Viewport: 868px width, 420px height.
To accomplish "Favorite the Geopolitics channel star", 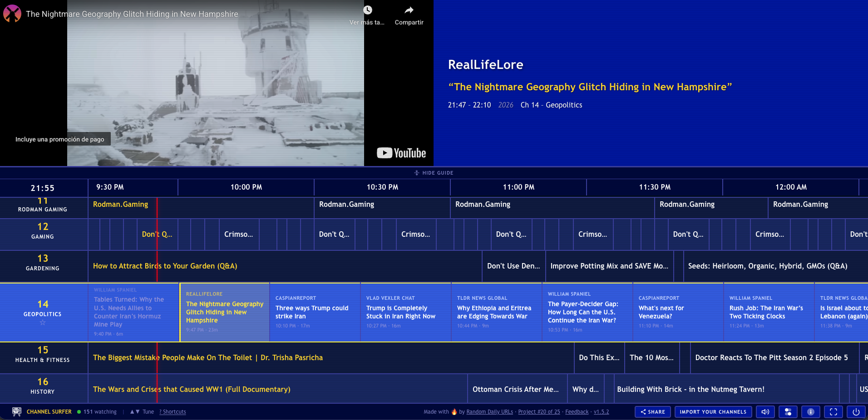I will [43, 323].
